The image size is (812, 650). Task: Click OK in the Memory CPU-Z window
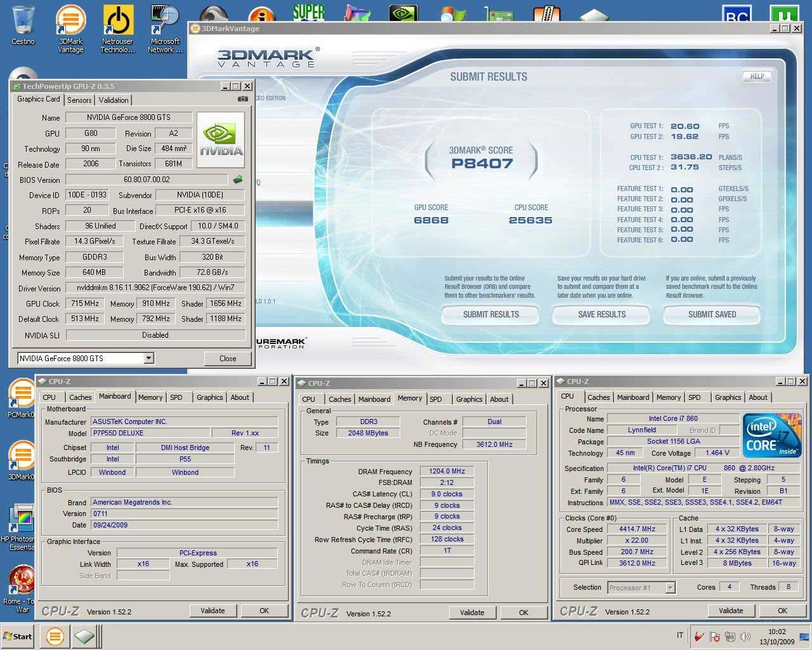pyautogui.click(x=523, y=613)
